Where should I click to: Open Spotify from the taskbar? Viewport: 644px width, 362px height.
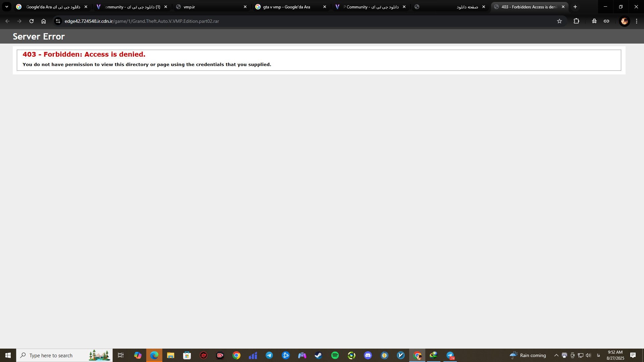(x=335, y=355)
